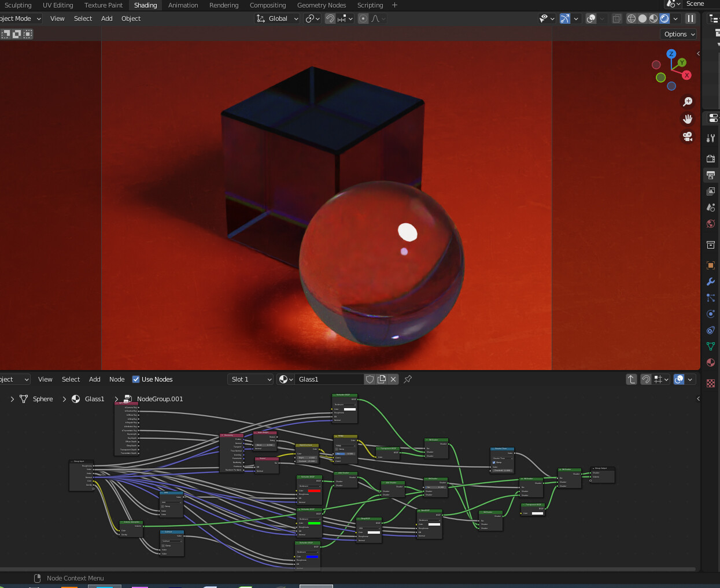
Task: Enable the fake user shield for Glass1
Action: 370,379
